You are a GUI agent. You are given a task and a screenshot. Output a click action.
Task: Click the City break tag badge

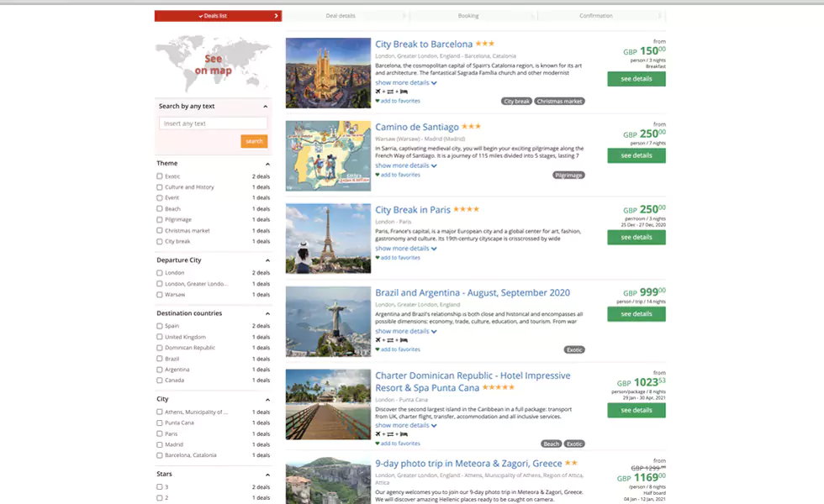click(516, 101)
